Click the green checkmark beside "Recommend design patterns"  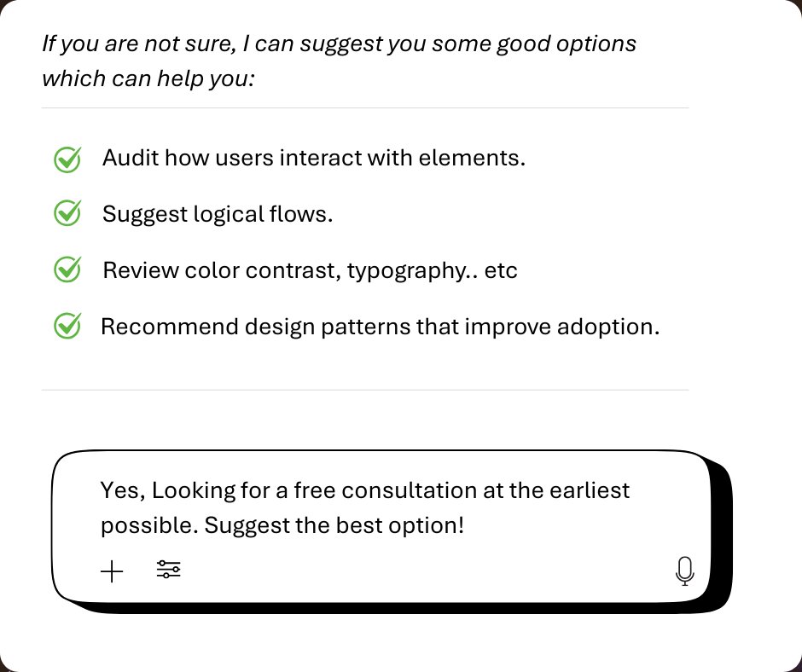67,326
